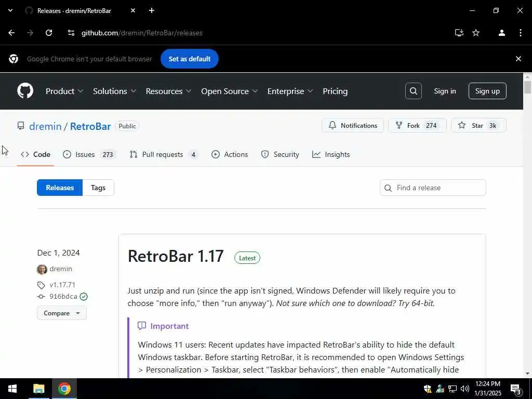Reload the page with the refresh icon
This screenshot has height=399, width=532.
[x=49, y=33]
